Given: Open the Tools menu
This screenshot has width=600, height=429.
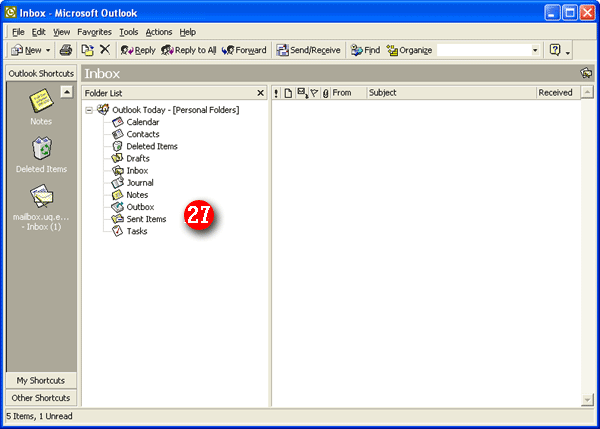Looking at the screenshot, I should pos(129,32).
